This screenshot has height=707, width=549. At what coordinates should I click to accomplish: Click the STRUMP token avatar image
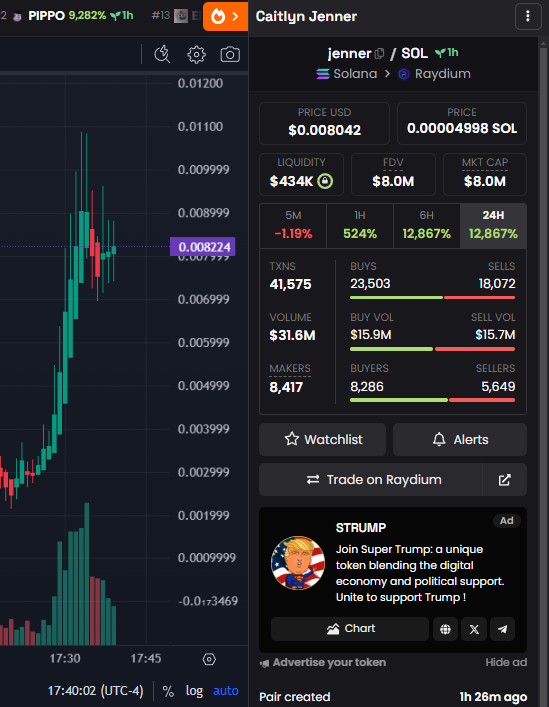coord(297,563)
